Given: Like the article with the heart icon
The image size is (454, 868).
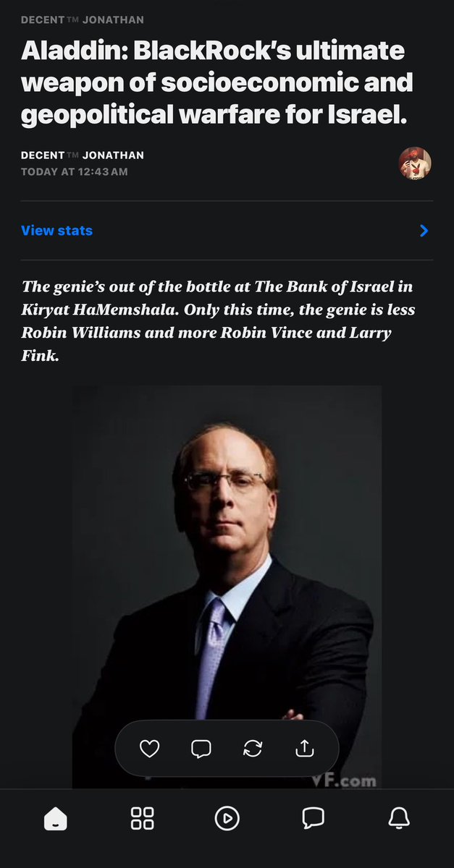Looking at the screenshot, I should pyautogui.click(x=149, y=749).
